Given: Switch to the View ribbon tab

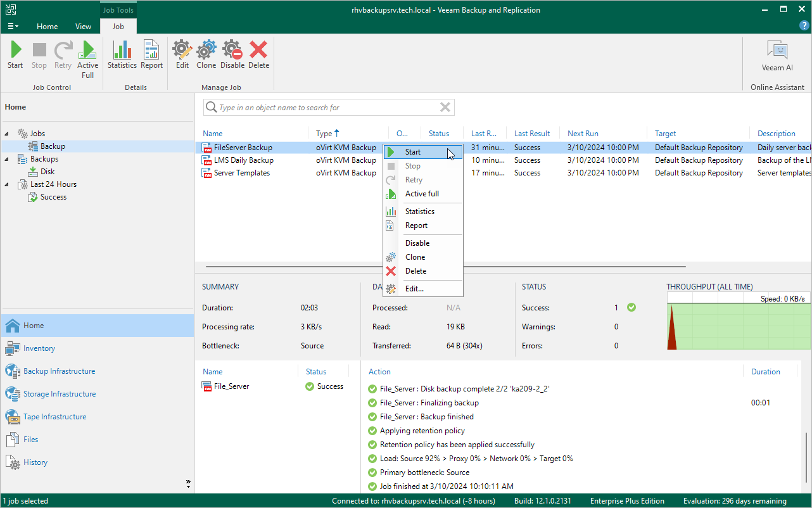Looking at the screenshot, I should (83, 27).
